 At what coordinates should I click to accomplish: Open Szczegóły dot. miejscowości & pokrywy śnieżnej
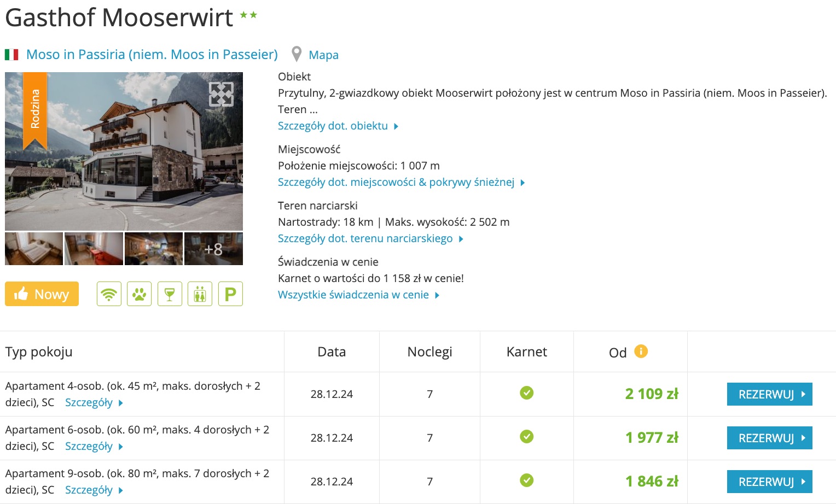click(x=401, y=183)
